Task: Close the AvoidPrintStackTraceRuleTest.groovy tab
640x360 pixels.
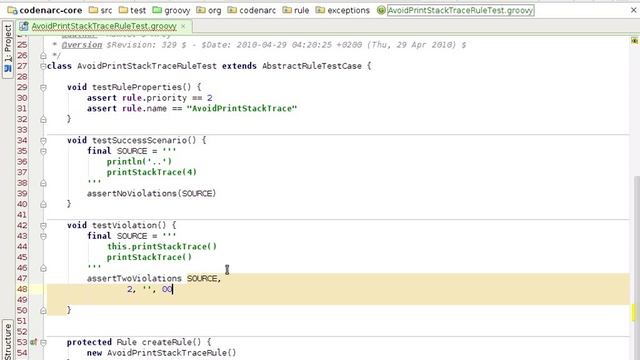Action: click(183, 26)
